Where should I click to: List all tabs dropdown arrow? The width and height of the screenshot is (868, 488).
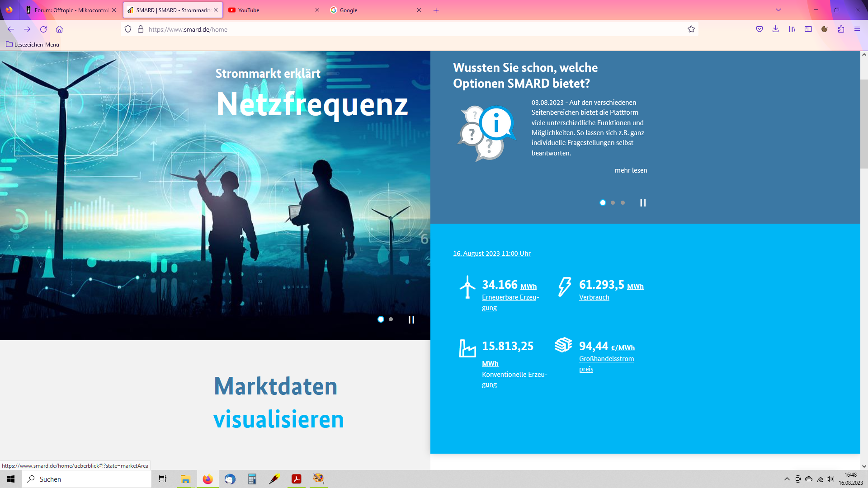click(778, 10)
